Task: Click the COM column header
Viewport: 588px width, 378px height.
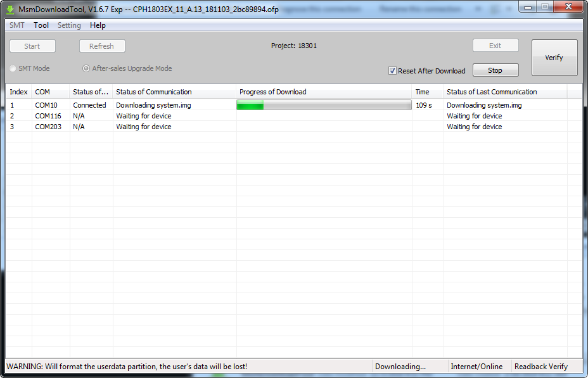Action: click(x=51, y=92)
